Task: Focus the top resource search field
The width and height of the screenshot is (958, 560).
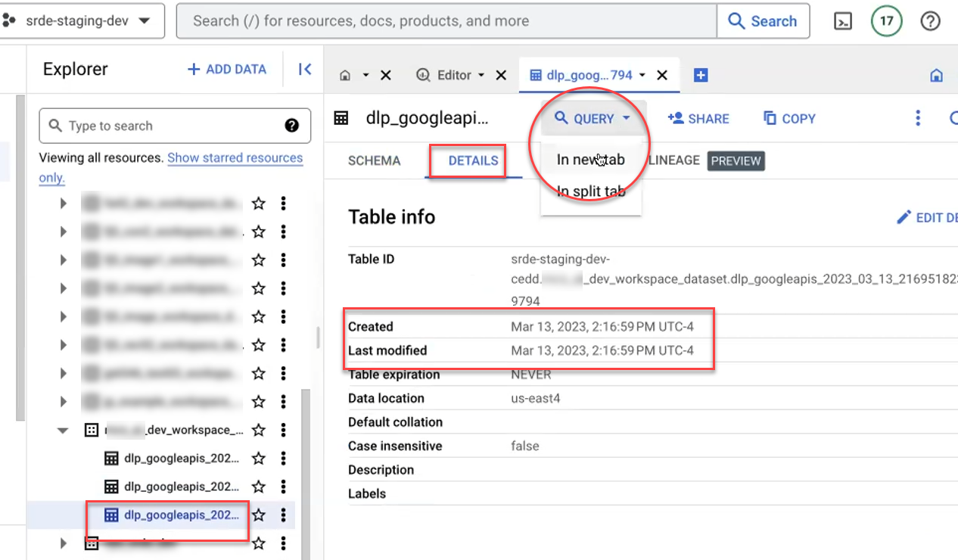Action: (446, 21)
